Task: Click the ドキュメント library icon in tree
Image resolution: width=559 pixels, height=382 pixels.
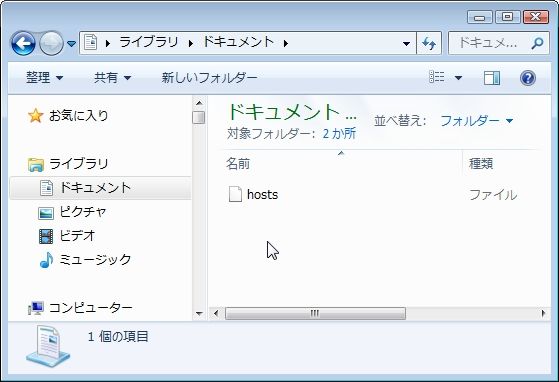Action: (x=47, y=188)
